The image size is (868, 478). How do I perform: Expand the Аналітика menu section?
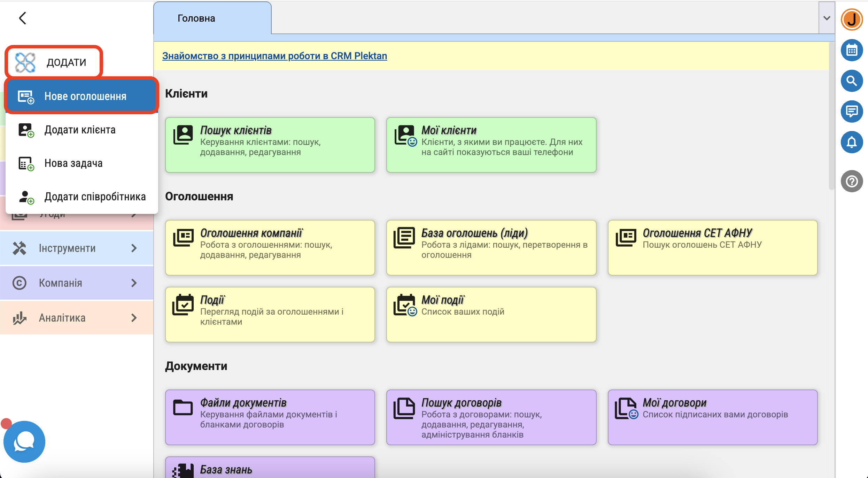click(77, 318)
